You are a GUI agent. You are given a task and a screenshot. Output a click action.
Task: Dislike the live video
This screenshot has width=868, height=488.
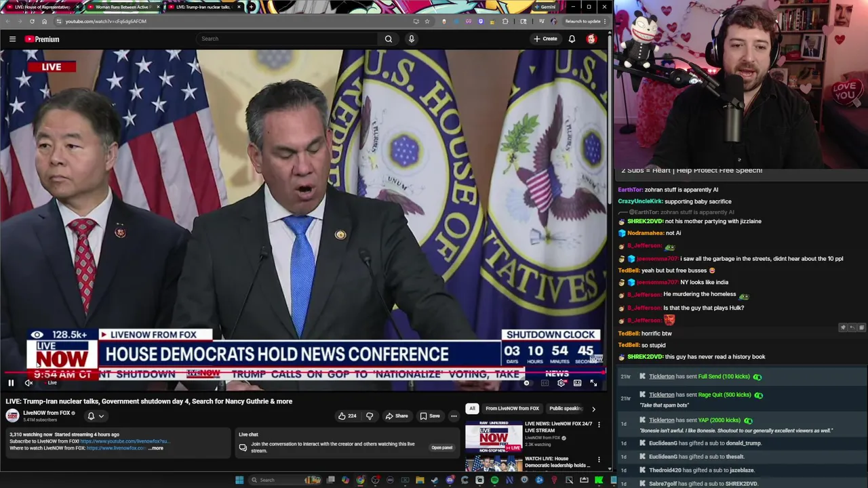370,416
